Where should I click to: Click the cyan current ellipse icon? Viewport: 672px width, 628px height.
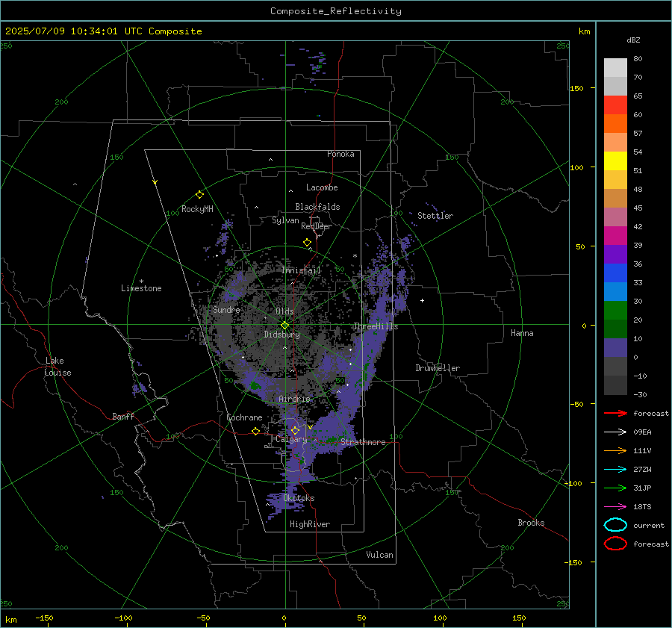(x=615, y=525)
